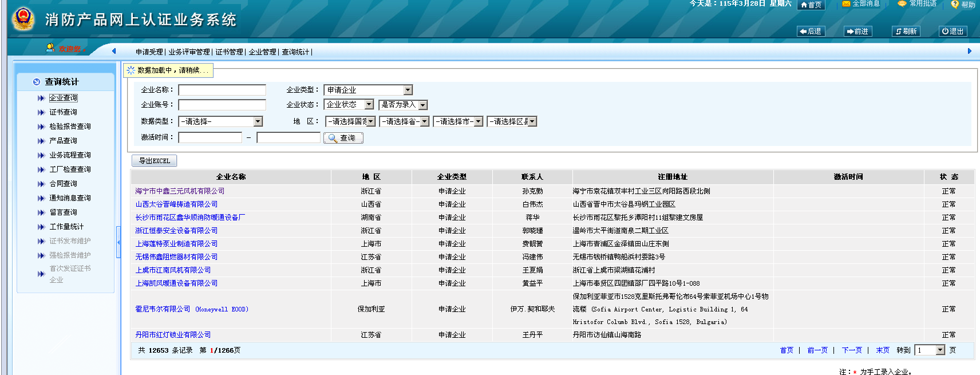Select 强检报告维护 in the sidebar
Viewport: 980px width, 375px height.
[70, 255]
